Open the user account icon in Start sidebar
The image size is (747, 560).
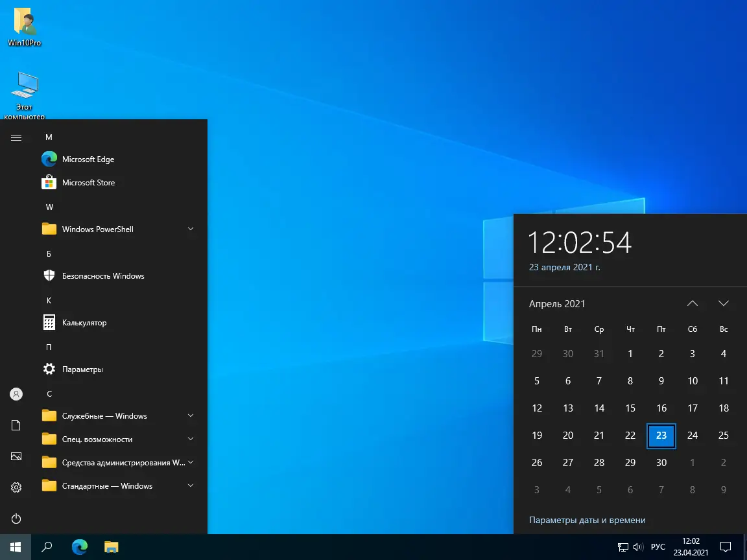tap(16, 394)
